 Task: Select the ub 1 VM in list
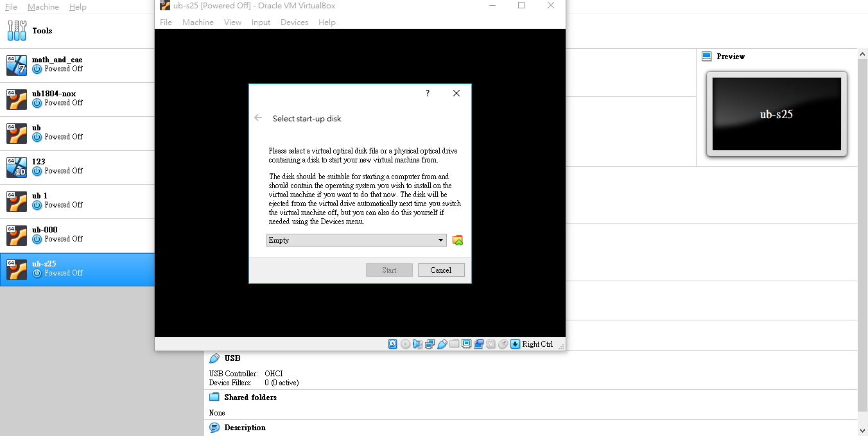(x=77, y=202)
